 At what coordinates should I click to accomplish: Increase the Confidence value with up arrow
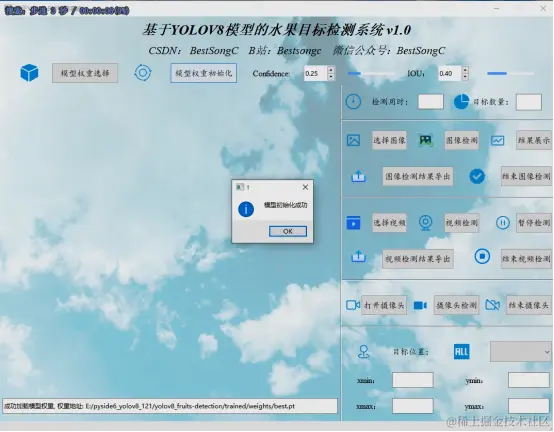pyautogui.click(x=331, y=70)
